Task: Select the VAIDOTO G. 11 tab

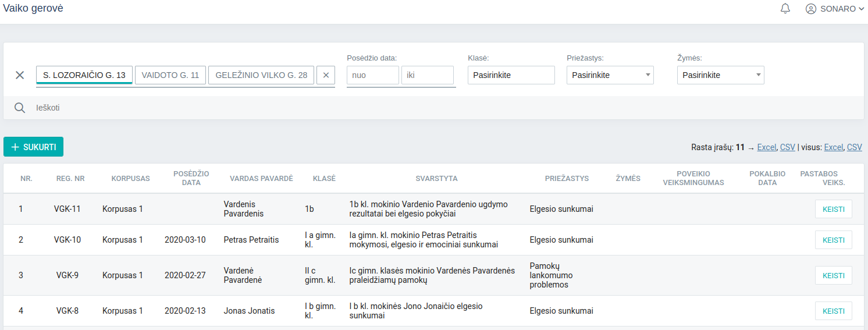Action: (x=170, y=75)
